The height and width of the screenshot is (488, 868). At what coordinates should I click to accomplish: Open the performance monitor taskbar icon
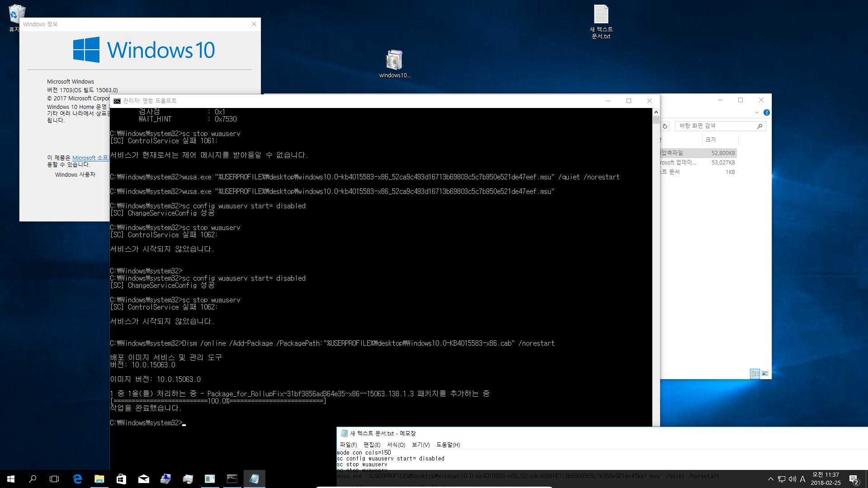pos(188,479)
